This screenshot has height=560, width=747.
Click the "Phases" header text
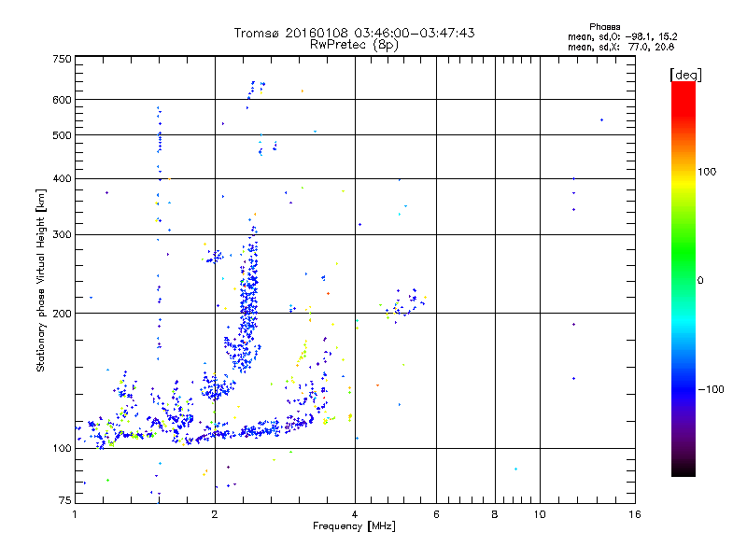604,27
